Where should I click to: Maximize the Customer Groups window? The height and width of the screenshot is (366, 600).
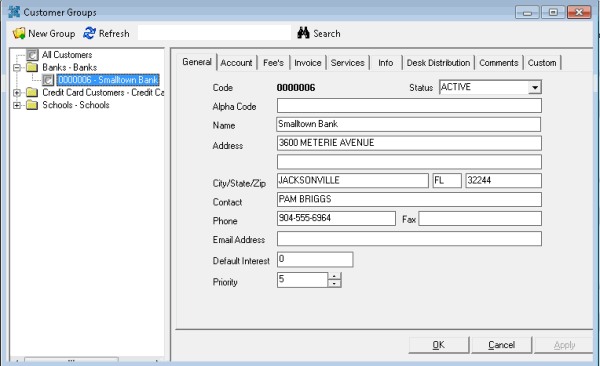point(553,13)
